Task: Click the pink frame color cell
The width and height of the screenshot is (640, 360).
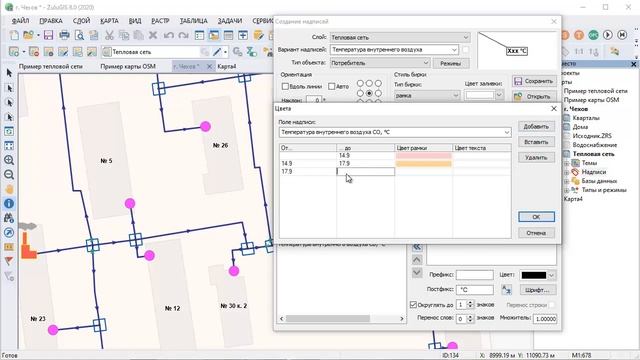Action: coord(424,156)
